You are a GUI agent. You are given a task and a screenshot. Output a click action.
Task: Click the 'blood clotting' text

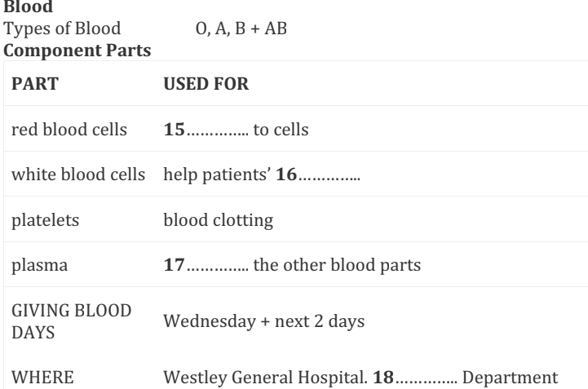[219, 220]
